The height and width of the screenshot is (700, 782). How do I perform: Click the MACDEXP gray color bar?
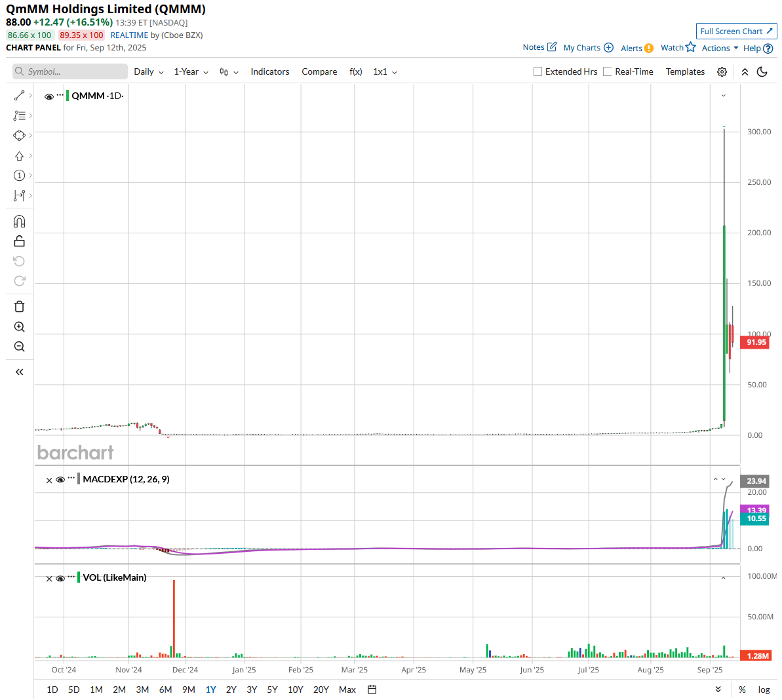pyautogui.click(x=79, y=479)
